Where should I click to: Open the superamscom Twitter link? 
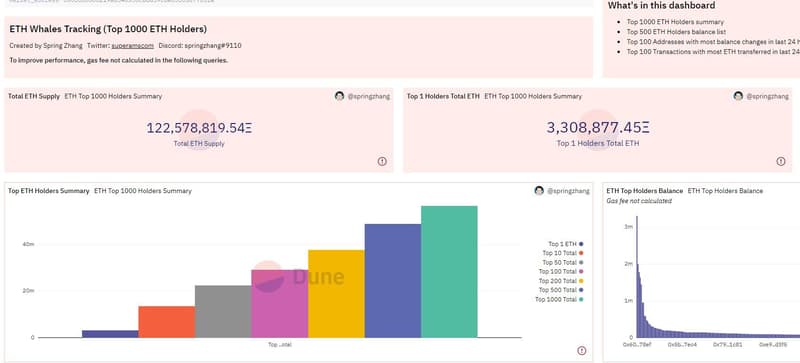pyautogui.click(x=133, y=45)
